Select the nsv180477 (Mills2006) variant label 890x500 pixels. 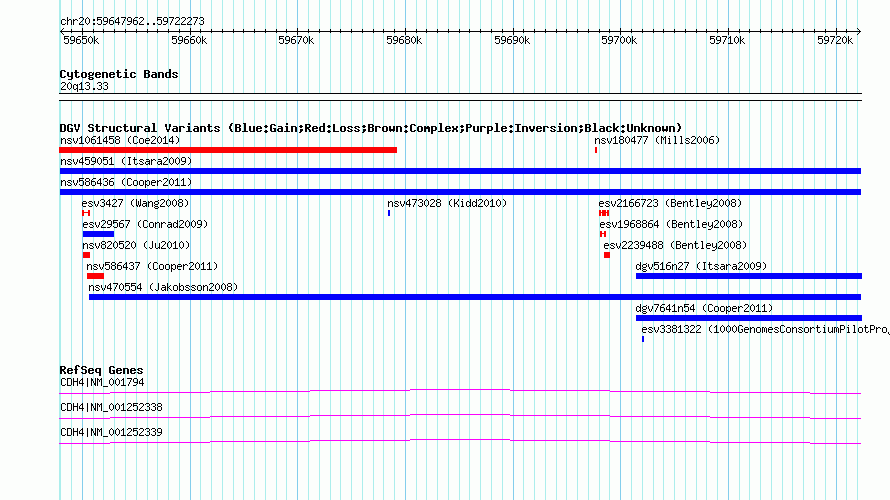click(x=657, y=140)
